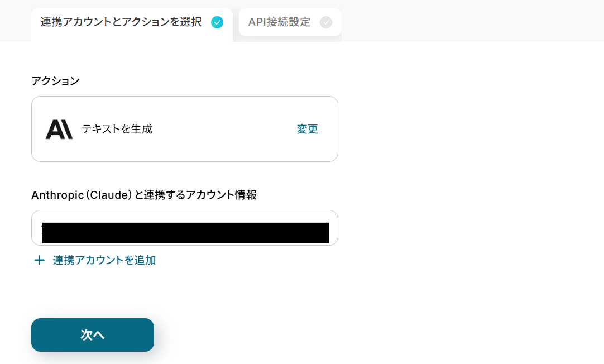Select the テキストを生成 action text
The image size is (604, 364).
117,129
